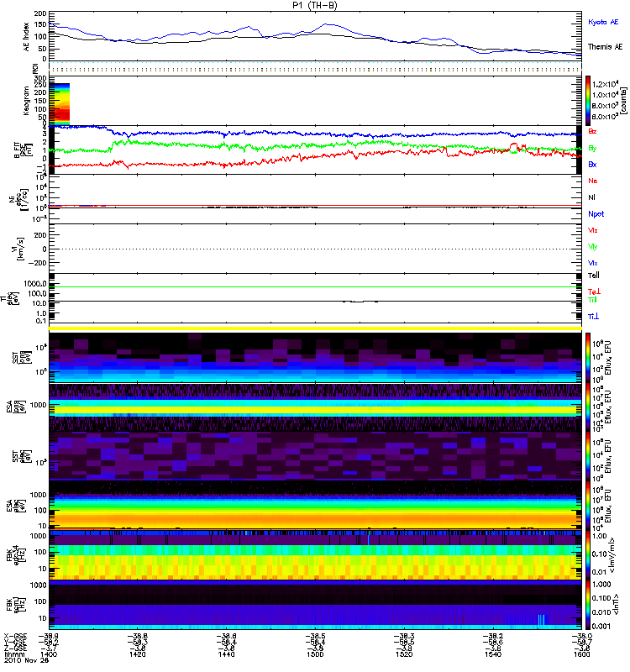Screen dimensions: 630x672
Task: Click the blue Ti perpendicular legend label
Action: click(x=593, y=317)
